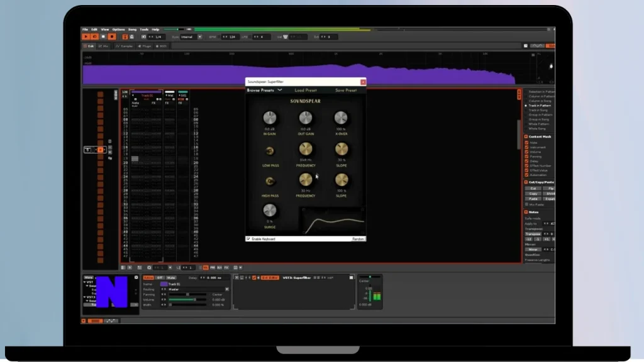Image resolution: width=644 pixels, height=362 pixels.
Task: Switch to the Edit tab
Action: (x=89, y=47)
